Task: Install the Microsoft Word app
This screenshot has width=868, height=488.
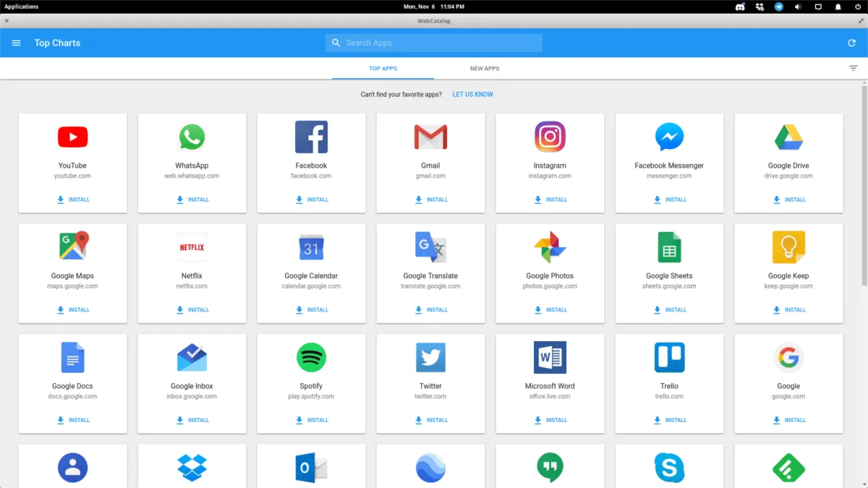Action: (x=550, y=420)
